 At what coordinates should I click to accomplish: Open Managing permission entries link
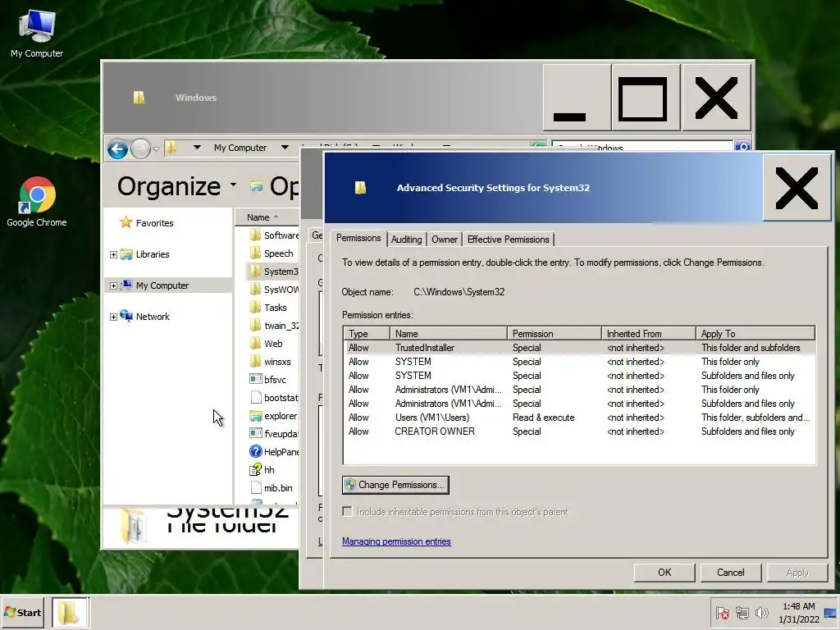[396, 541]
